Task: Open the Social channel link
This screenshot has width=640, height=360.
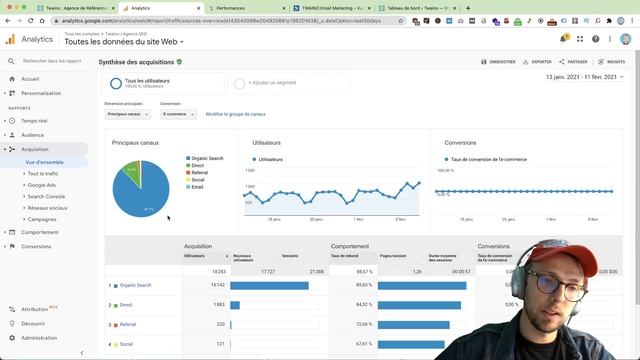Action: pos(126,344)
